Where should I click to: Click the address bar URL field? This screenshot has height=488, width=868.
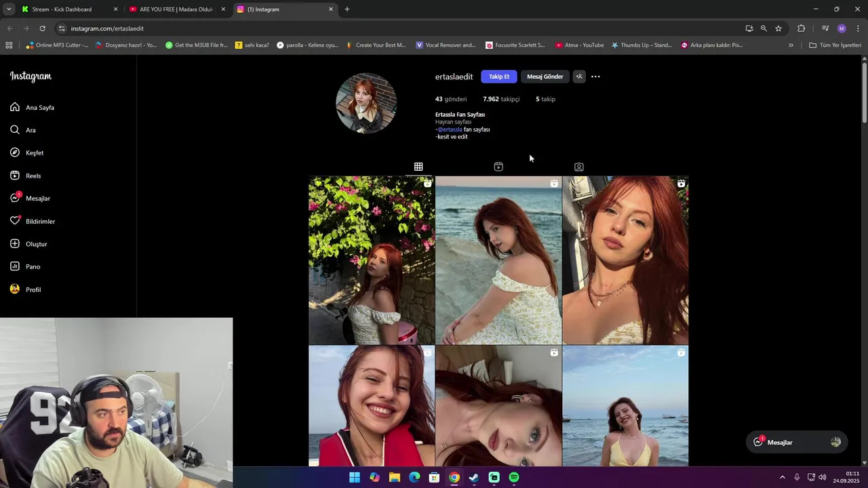[x=400, y=28]
